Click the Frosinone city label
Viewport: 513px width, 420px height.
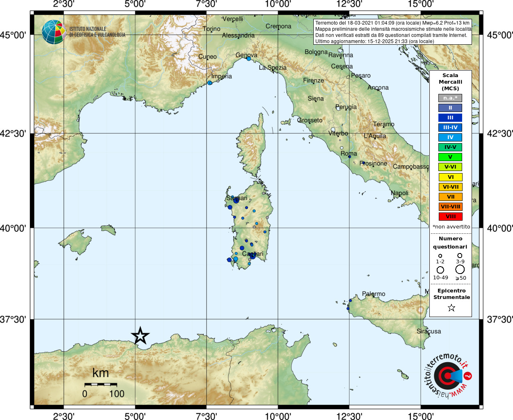click(374, 163)
